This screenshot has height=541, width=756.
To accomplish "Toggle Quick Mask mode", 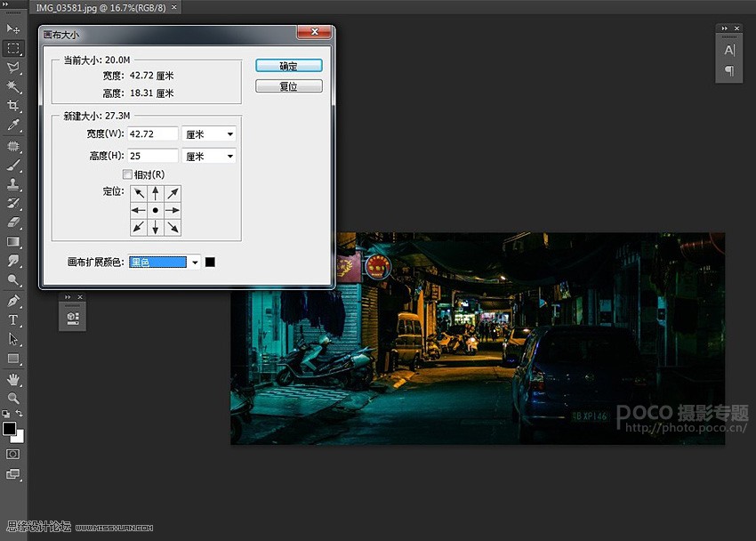I will click(13, 454).
